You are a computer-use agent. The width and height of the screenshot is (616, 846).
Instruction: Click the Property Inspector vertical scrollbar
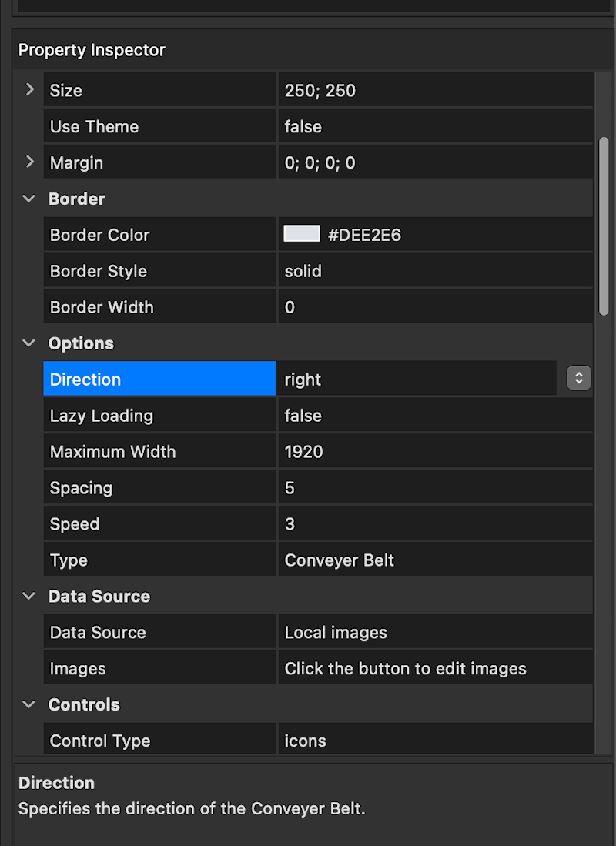(604, 226)
